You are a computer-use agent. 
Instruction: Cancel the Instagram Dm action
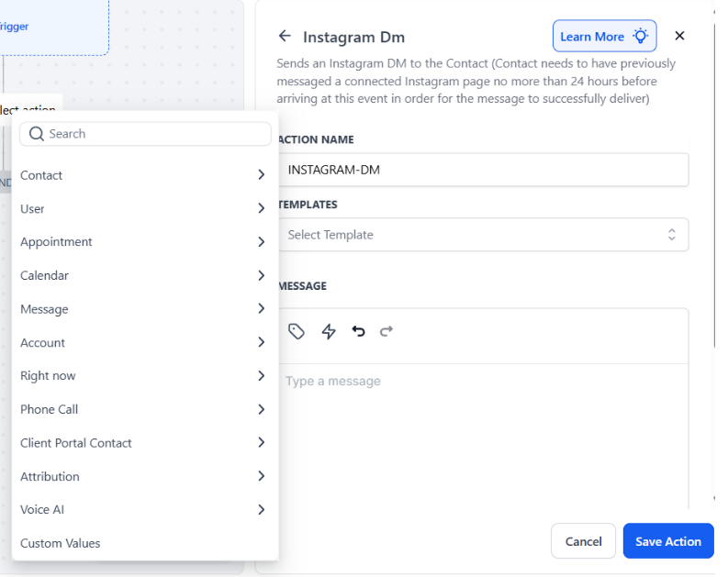tap(583, 541)
